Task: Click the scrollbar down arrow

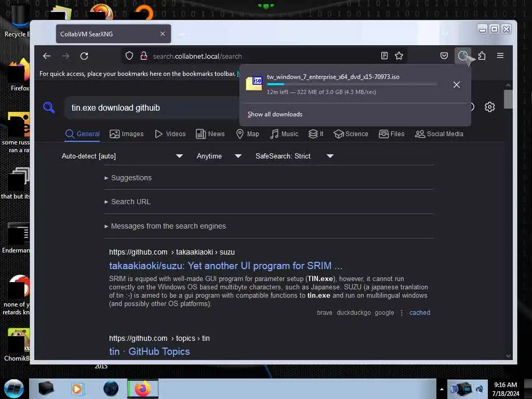Action: pyautogui.click(x=508, y=356)
